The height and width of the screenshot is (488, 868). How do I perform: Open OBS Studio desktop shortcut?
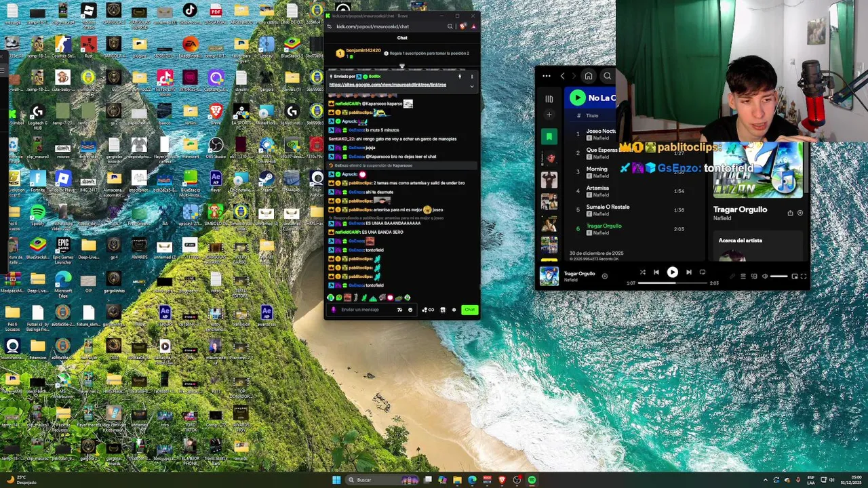[216, 148]
